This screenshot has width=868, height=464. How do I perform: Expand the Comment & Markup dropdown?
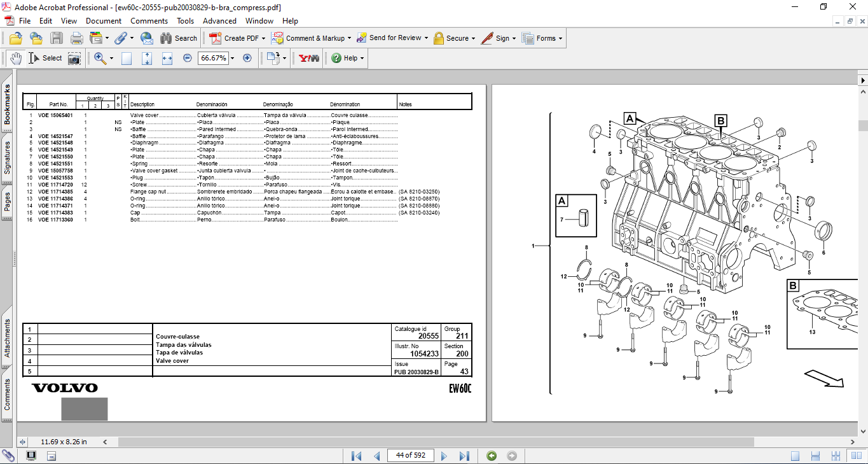pyautogui.click(x=350, y=38)
